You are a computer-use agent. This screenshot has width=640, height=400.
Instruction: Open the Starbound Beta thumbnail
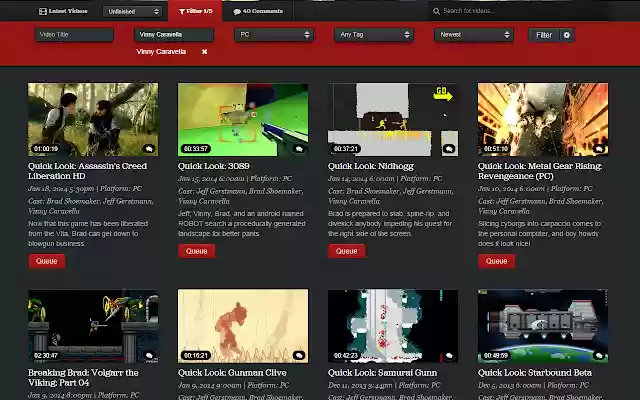543,326
